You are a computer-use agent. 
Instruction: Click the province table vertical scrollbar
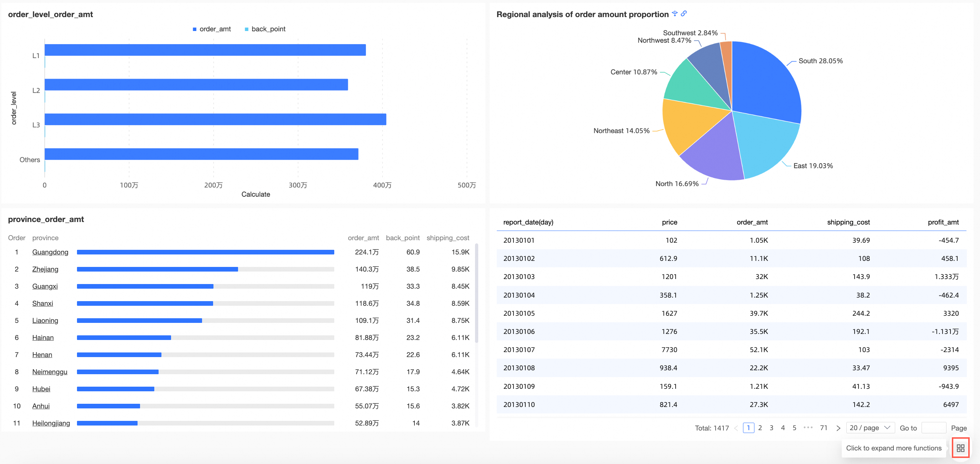(x=476, y=293)
